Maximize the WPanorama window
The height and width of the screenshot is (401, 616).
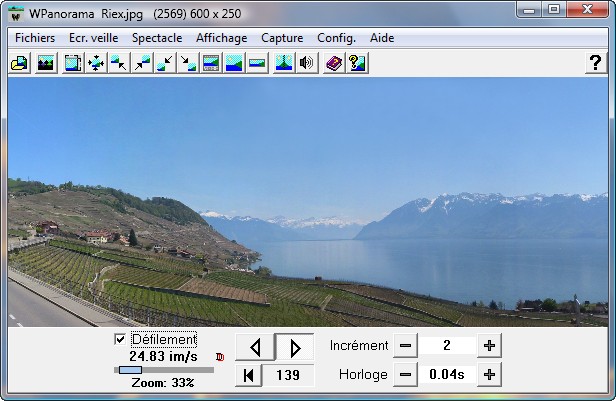click(554, 9)
